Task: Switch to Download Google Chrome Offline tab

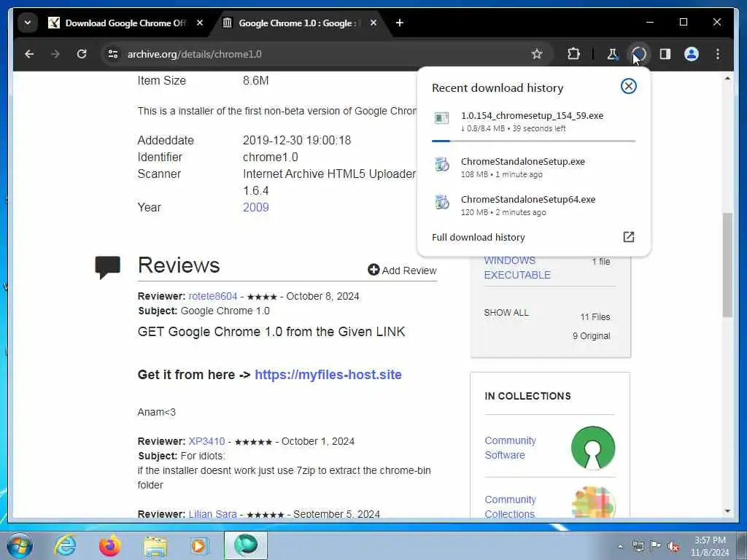Action: 126,23
